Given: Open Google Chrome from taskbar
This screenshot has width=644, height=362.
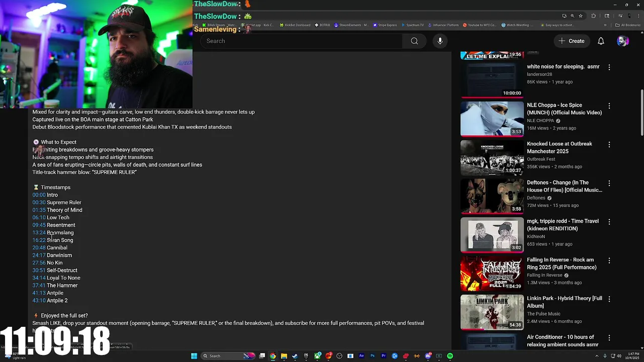Looking at the screenshot, I should pyautogui.click(x=273, y=356).
